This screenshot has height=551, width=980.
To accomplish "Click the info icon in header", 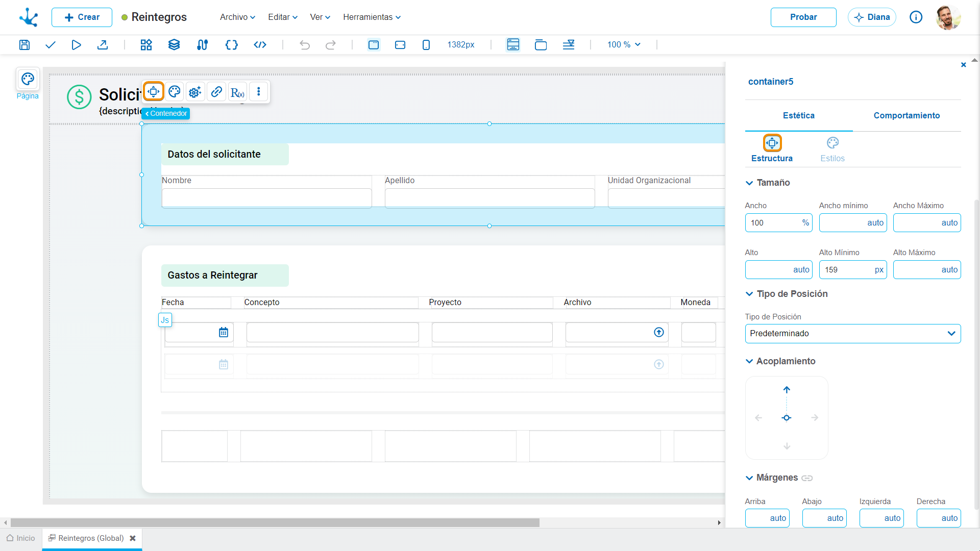I will [916, 17].
